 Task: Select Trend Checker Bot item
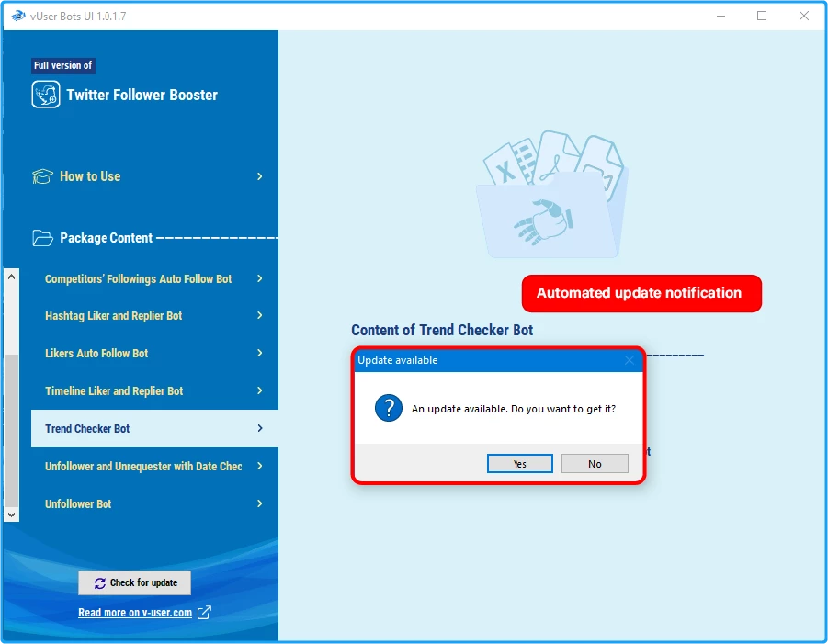tap(154, 429)
